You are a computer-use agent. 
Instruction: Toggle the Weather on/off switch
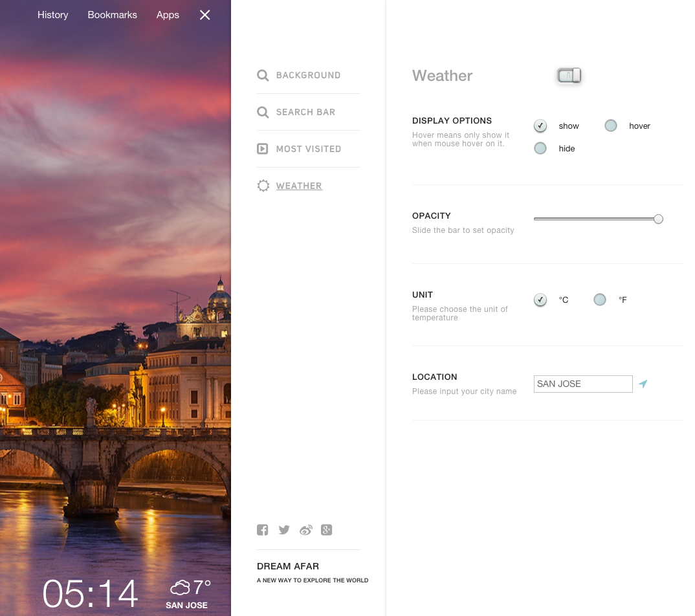(569, 76)
